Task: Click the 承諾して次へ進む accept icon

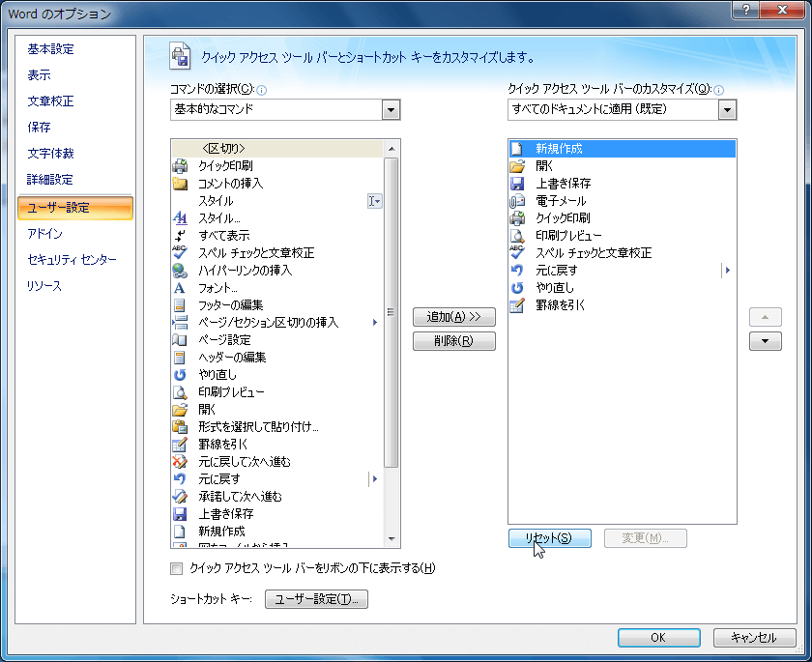Action: [180, 497]
